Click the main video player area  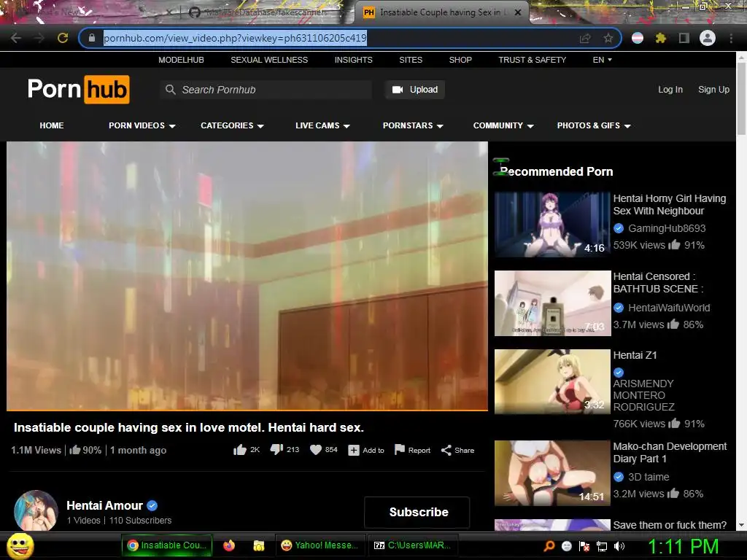pos(247,275)
